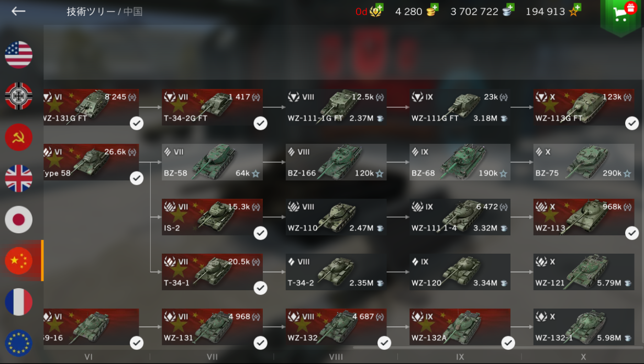Open the WZ-110 tier VIII tank
The height and width of the screenshot is (364, 644).
(336, 217)
